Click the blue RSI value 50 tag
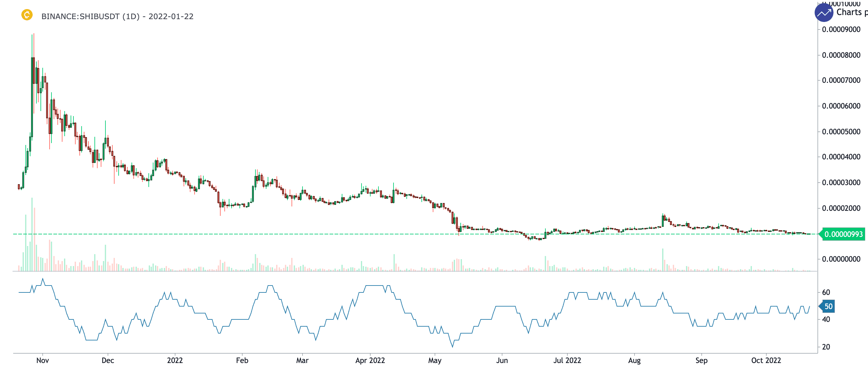Screen dimensions: 868x374 pos(828,306)
